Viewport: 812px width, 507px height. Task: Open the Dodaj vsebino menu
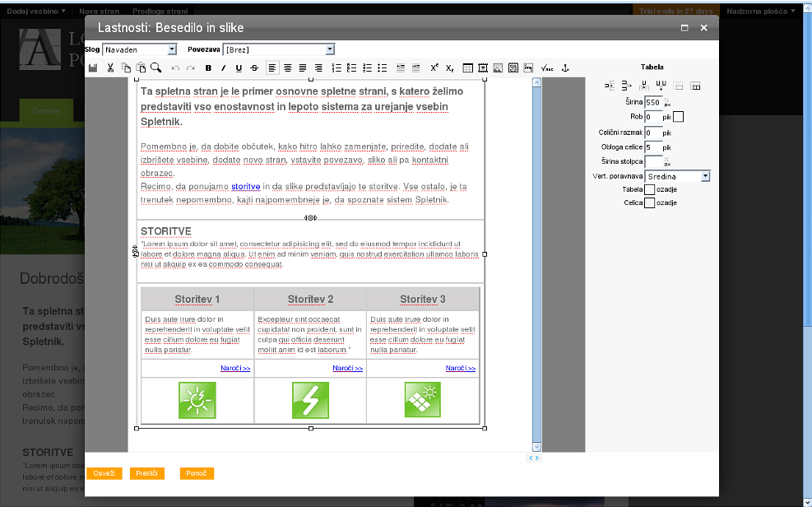(x=36, y=12)
